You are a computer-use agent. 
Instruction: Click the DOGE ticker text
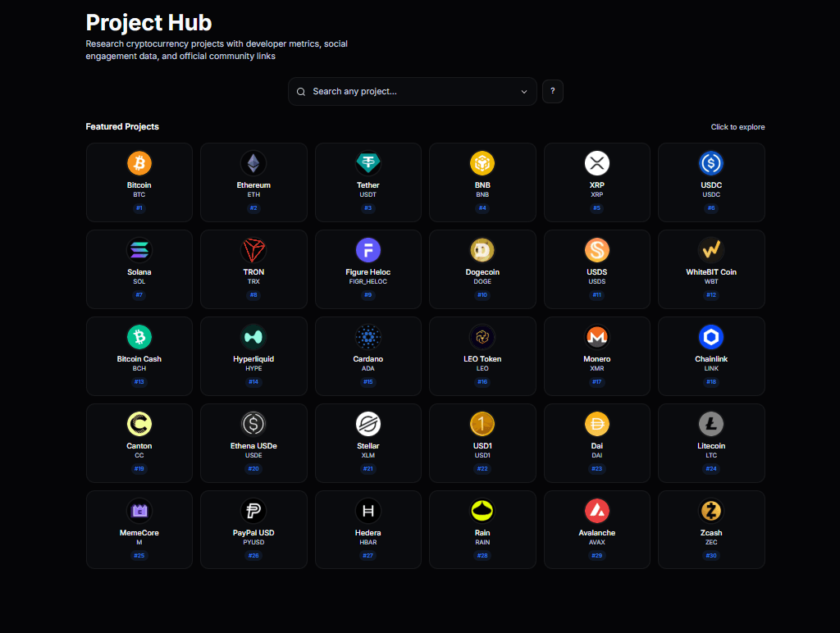[x=482, y=281]
